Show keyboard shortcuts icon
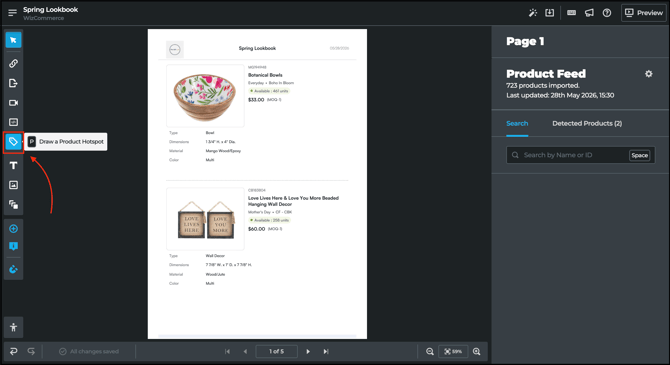 [x=571, y=13]
